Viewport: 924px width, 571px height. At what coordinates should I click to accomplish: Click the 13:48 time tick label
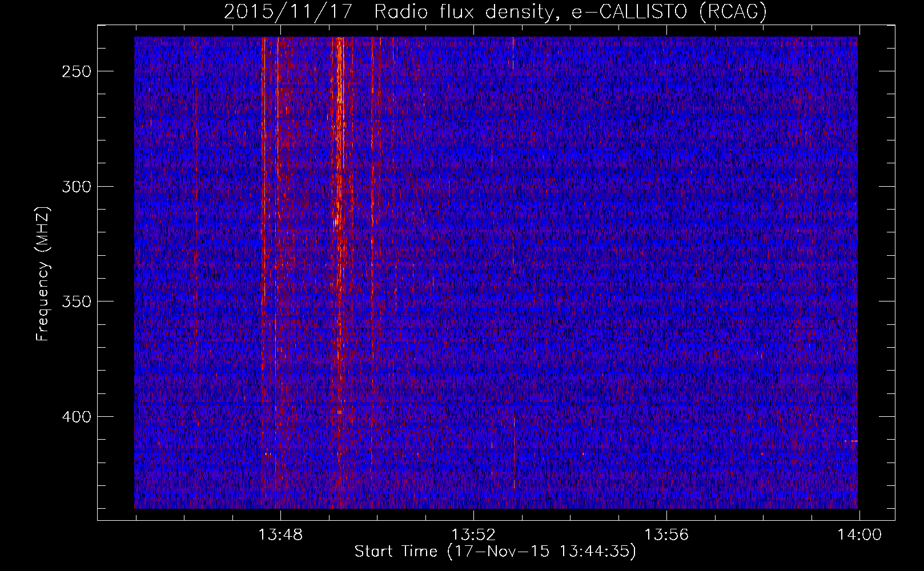pos(280,535)
